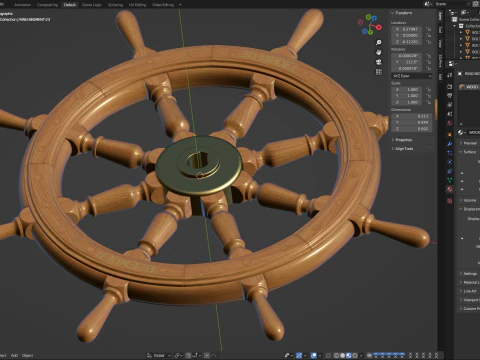Open the Render properties tab icon
480x360 pixels.
(450, 87)
